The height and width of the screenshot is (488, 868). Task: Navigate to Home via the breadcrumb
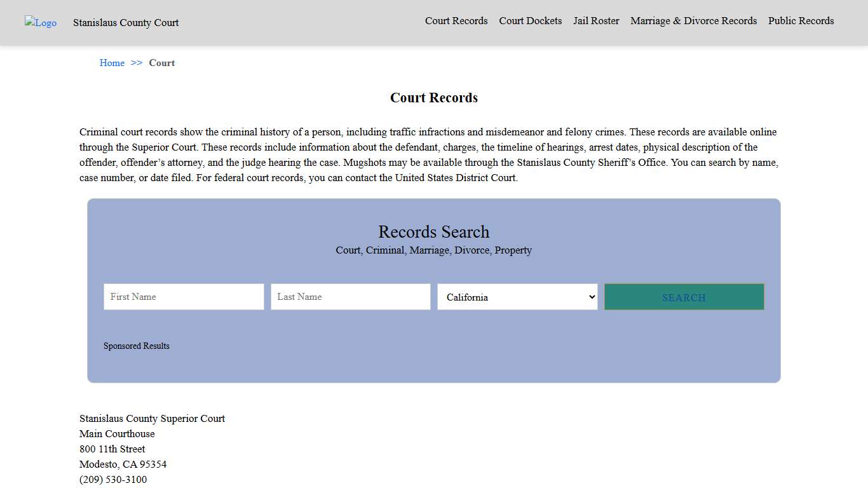pyautogui.click(x=112, y=63)
